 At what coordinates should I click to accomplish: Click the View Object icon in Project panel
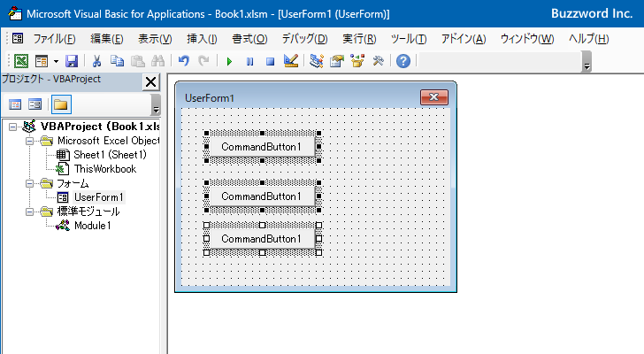point(34,104)
